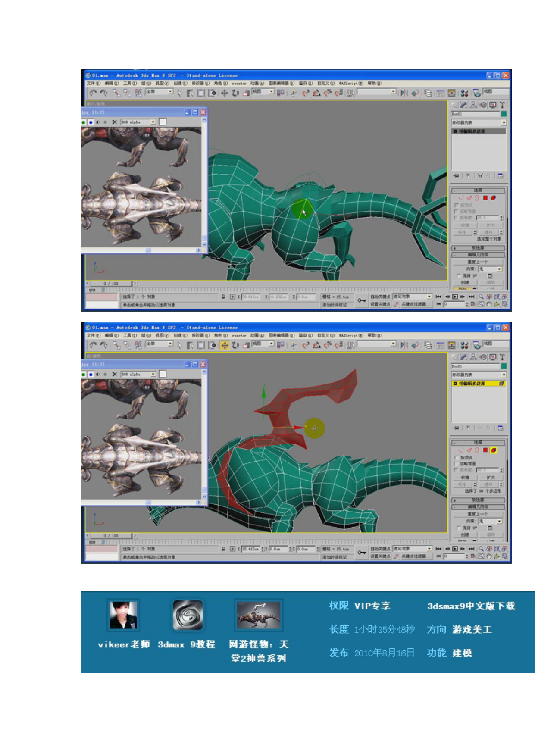Viewport: 535px width, 756px height.
Task: Open 修改器 menu in upper screenshot
Action: pos(200,83)
